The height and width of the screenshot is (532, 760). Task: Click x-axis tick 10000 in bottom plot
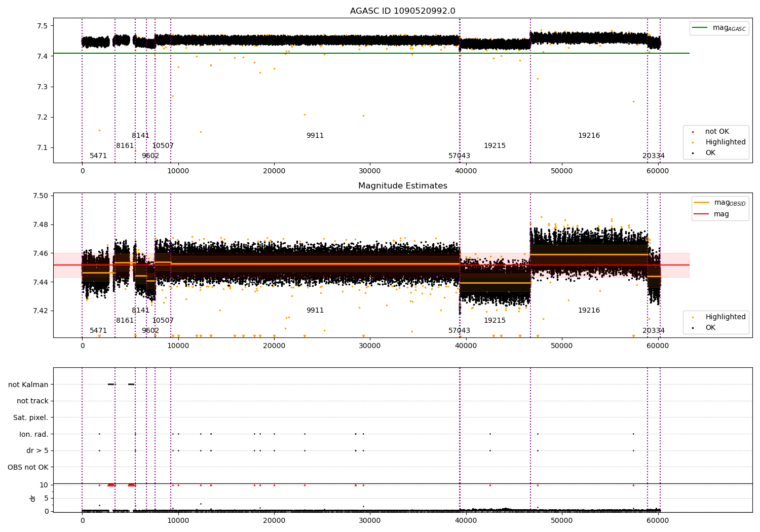pyautogui.click(x=178, y=521)
